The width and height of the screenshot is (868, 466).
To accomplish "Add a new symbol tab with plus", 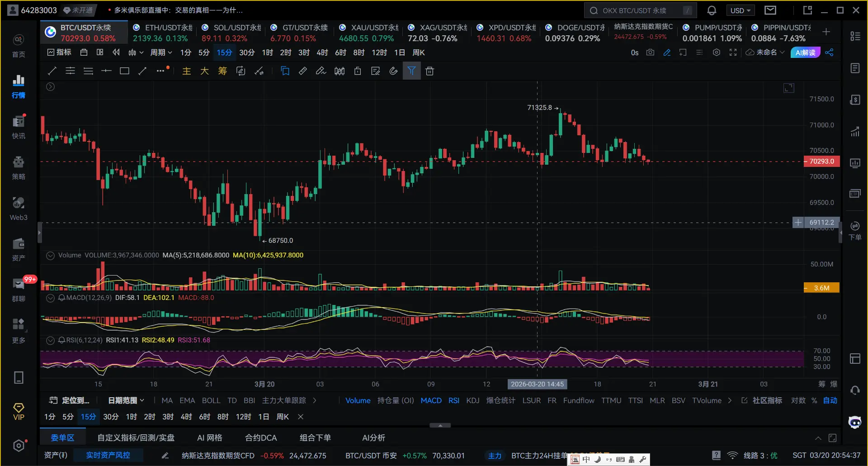I will click(x=826, y=32).
